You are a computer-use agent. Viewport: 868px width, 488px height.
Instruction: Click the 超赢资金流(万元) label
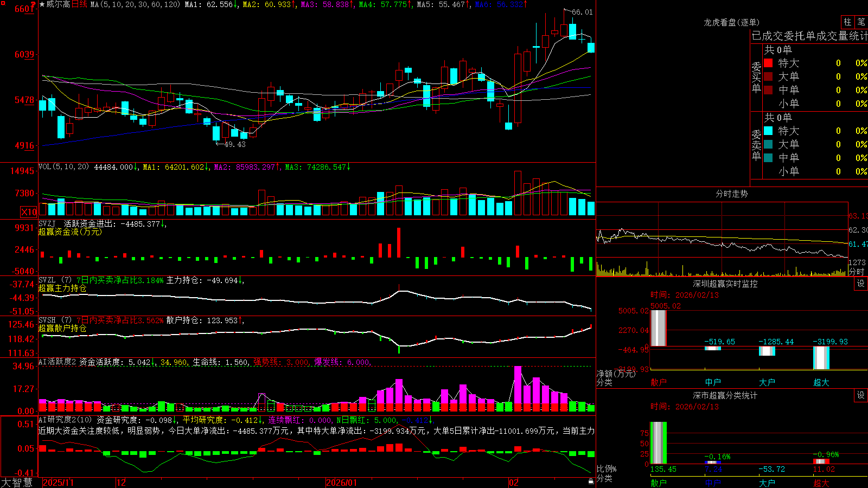point(70,232)
